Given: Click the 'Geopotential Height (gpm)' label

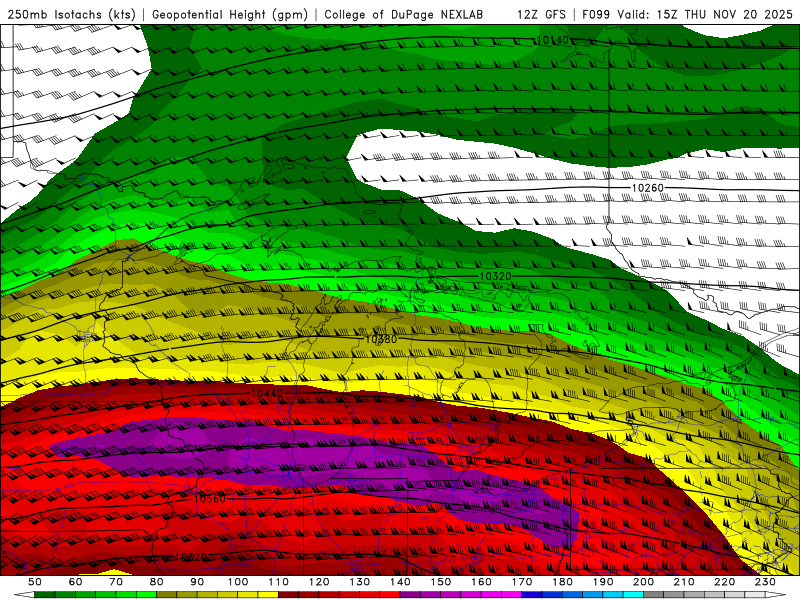Looking at the screenshot, I should click(x=230, y=14).
